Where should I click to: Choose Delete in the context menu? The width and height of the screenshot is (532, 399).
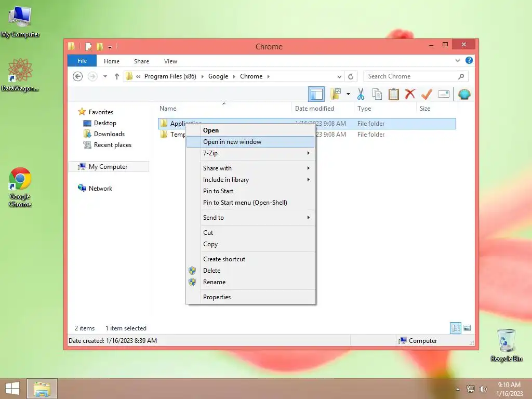251,270
